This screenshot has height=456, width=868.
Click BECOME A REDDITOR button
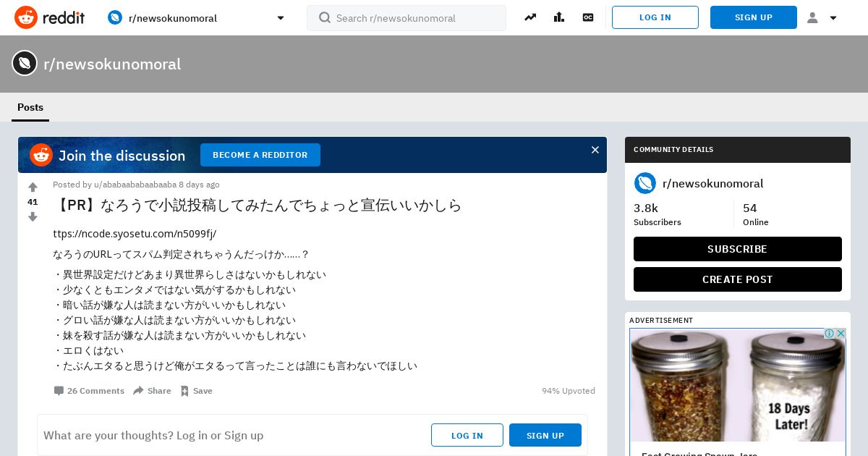pyautogui.click(x=260, y=155)
